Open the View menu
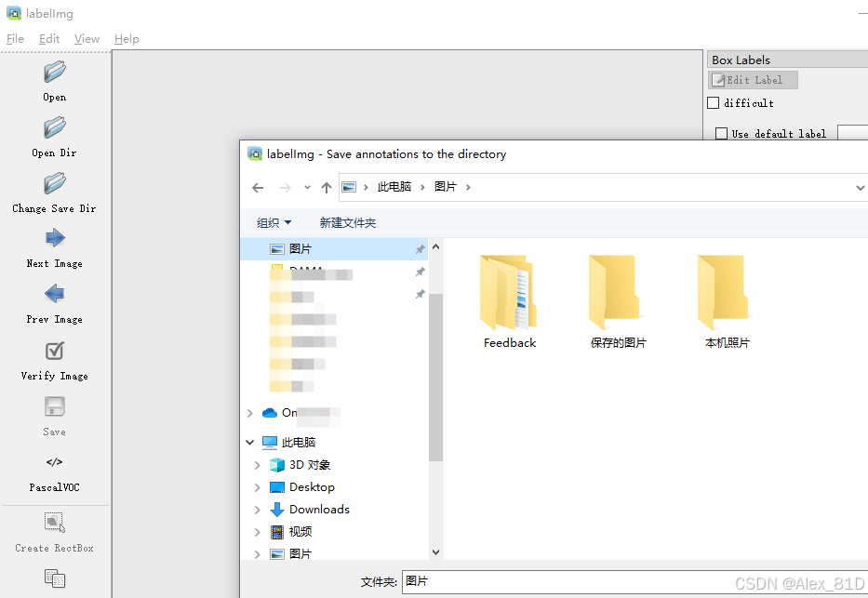 (x=87, y=39)
